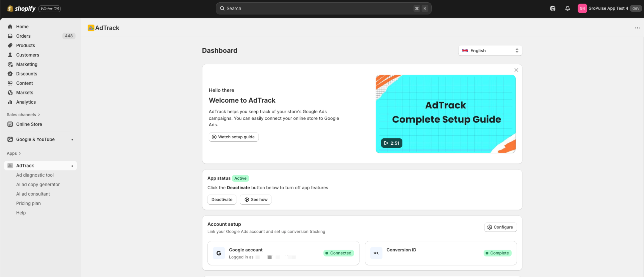Open the AI ad copy generator
The height and width of the screenshot is (277, 644).
click(38, 184)
